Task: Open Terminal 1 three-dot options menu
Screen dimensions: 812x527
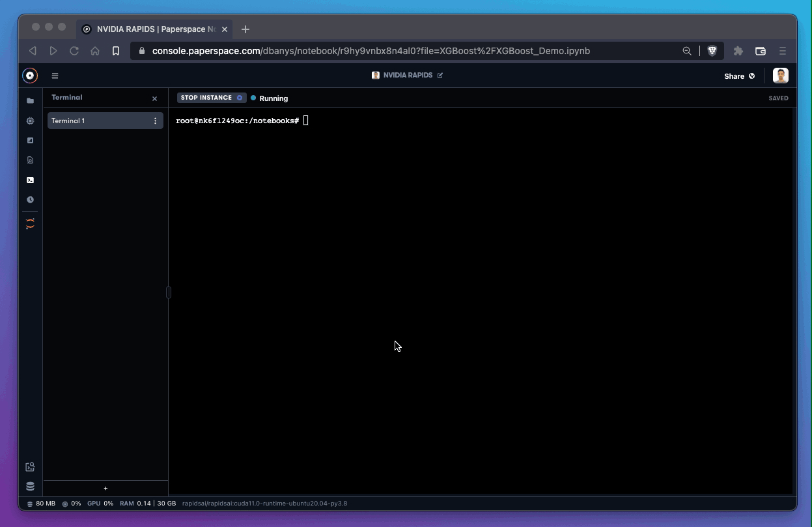Action: 155,121
